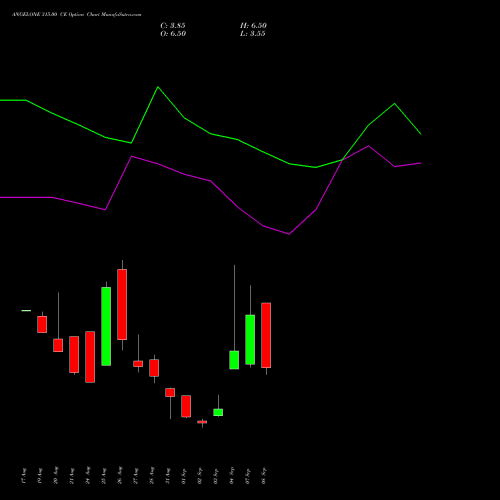
Task: Click the '08 Sep' date axis label
Action: (x=264, y=475)
